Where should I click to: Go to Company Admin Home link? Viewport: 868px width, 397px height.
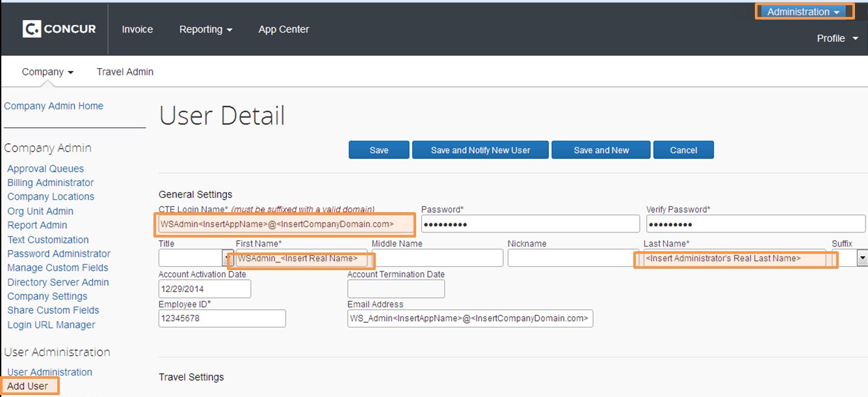click(53, 106)
